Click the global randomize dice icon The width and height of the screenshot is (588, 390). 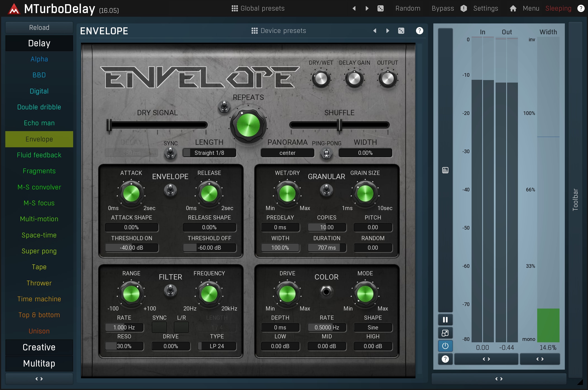(x=381, y=8)
